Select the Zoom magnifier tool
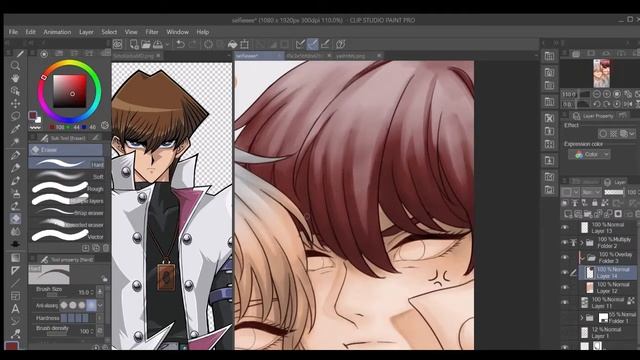 pyautogui.click(x=15, y=66)
